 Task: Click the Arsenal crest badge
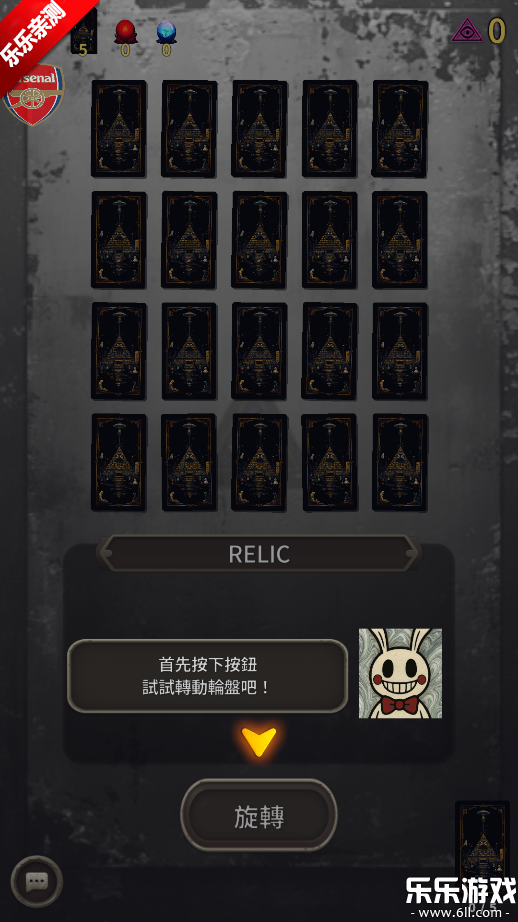(x=33, y=95)
